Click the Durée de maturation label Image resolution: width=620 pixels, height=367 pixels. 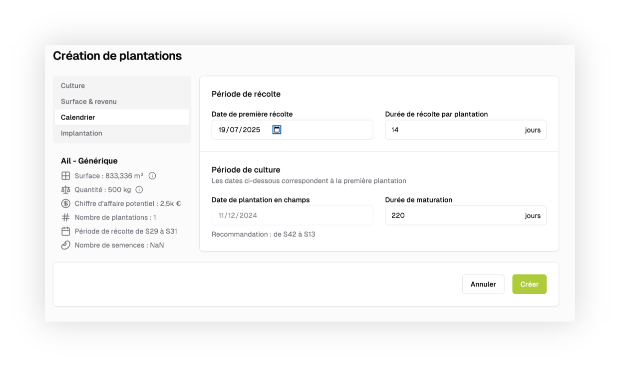[x=419, y=200]
